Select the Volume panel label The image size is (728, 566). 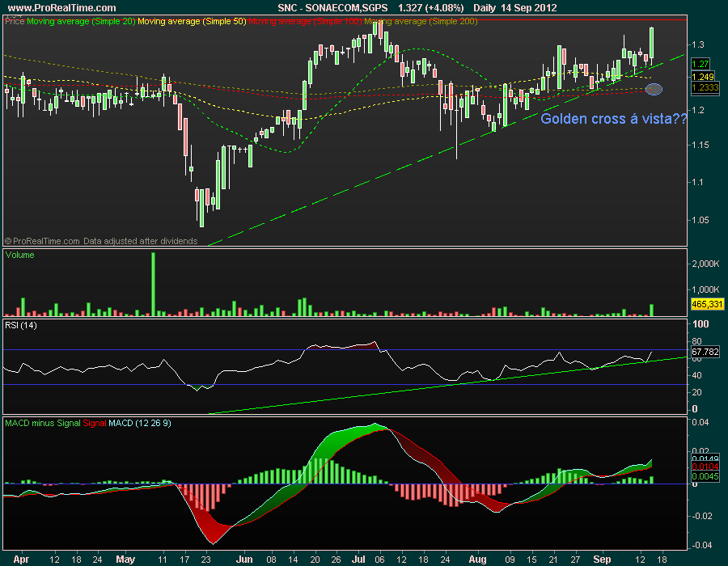pyautogui.click(x=20, y=255)
